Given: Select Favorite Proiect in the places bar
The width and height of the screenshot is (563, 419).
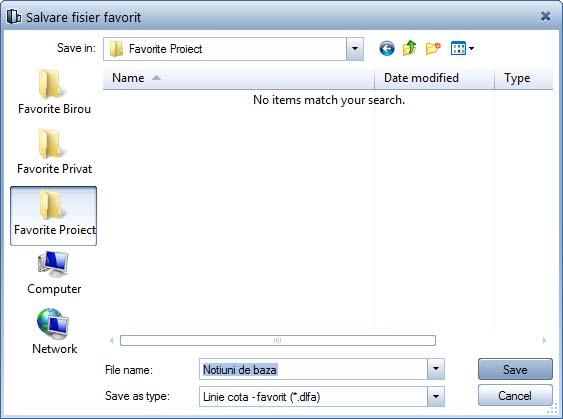Looking at the screenshot, I should (53, 216).
